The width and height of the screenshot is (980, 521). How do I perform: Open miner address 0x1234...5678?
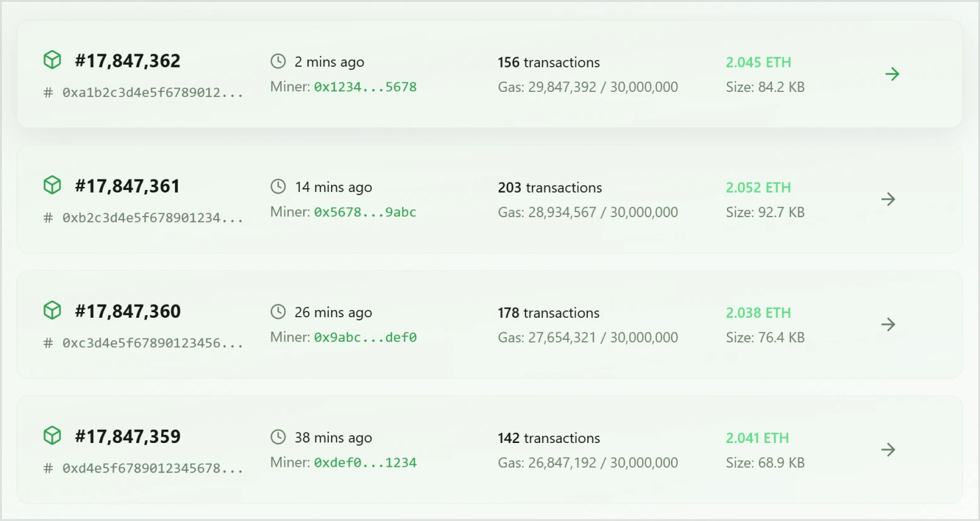[365, 87]
